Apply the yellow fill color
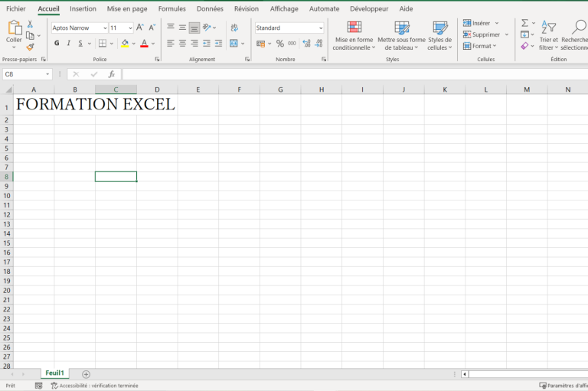This screenshot has width=588, height=391. pos(125,44)
